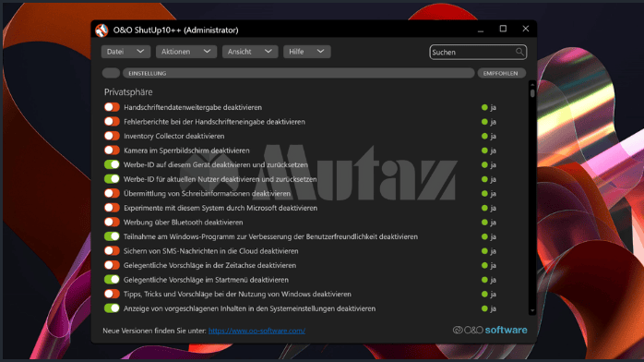
Task: Click the settings list scrollbar thumb
Action: tap(532, 93)
